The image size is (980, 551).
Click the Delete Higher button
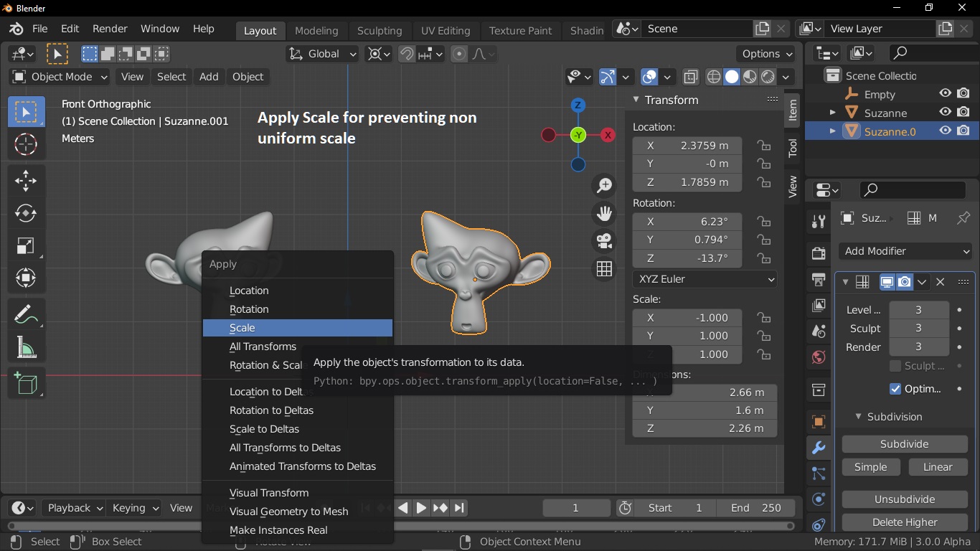click(x=904, y=522)
